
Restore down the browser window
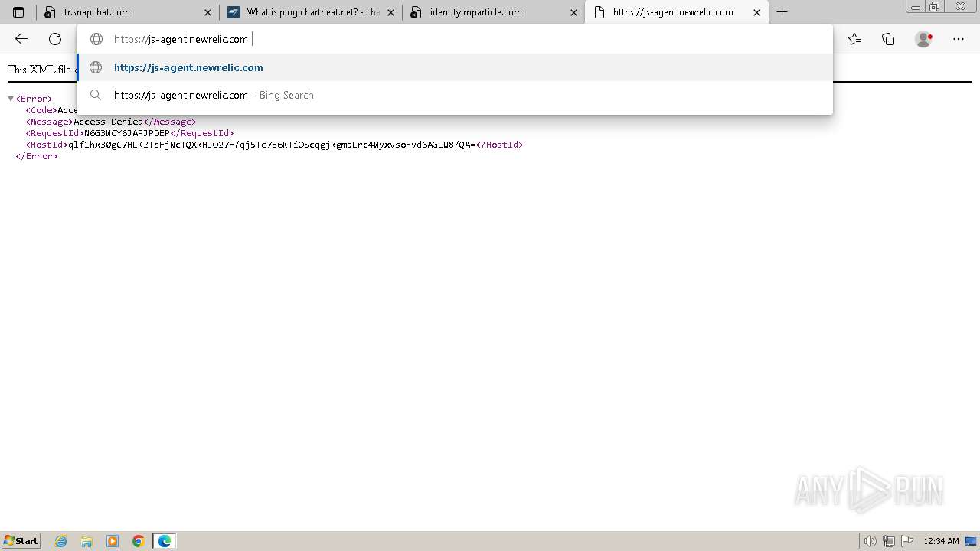[x=935, y=6]
